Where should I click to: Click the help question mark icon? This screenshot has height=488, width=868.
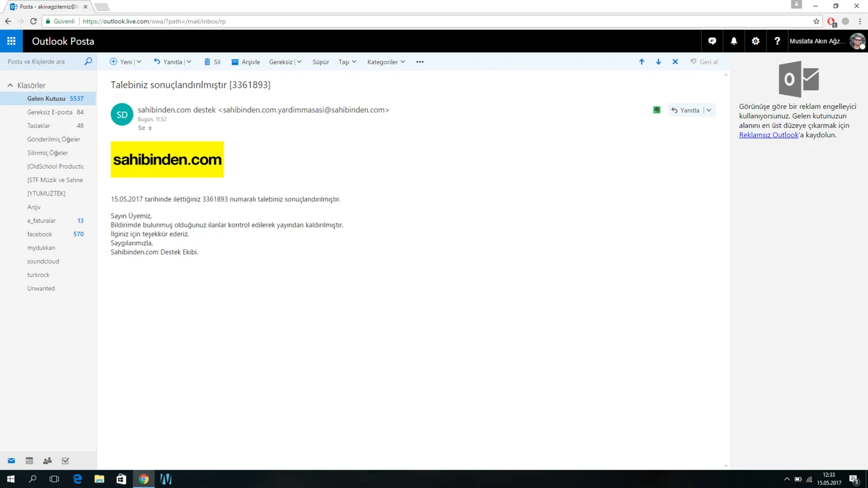(777, 41)
